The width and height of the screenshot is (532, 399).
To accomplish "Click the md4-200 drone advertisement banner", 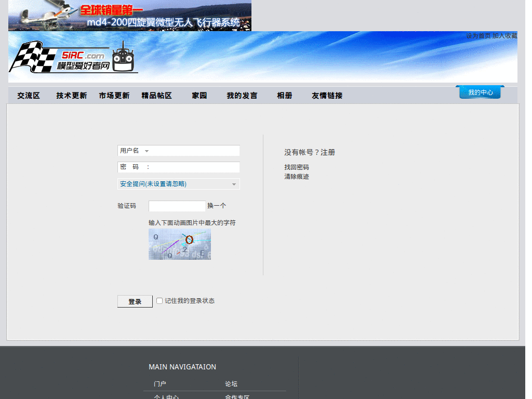I will (129, 15).
